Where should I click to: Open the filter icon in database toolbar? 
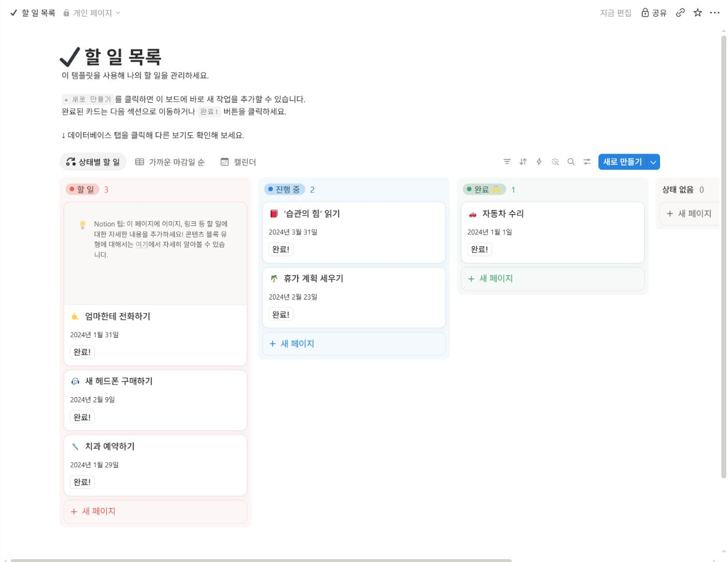[x=507, y=162]
